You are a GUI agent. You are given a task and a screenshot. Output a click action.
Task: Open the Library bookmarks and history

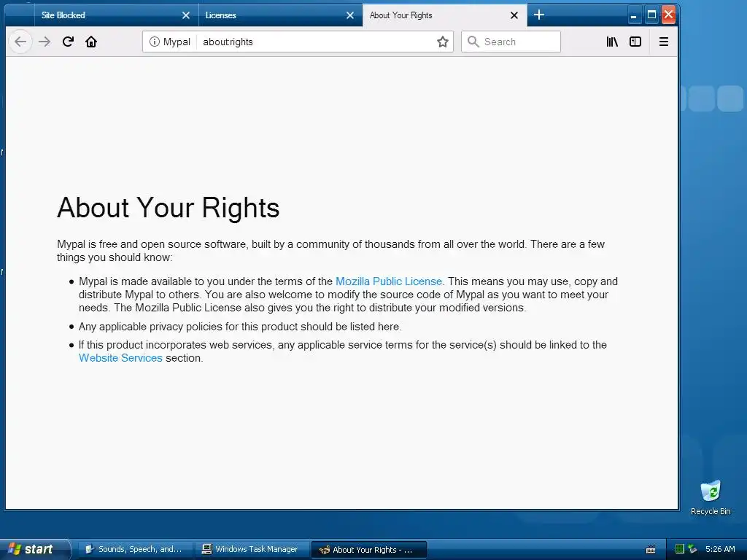point(612,42)
